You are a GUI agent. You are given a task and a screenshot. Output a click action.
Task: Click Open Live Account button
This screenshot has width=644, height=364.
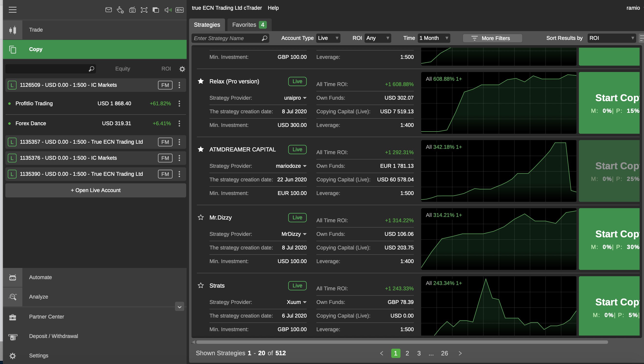click(x=96, y=190)
